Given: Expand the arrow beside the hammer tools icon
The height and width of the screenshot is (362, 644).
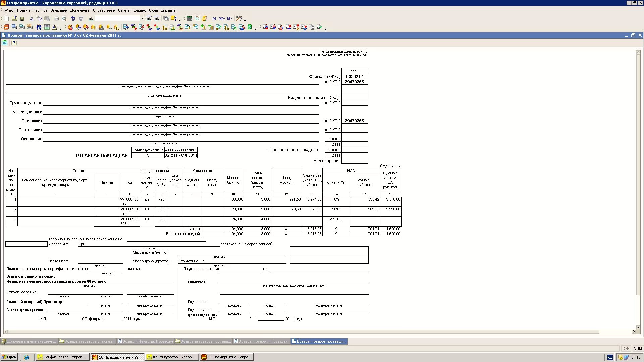Looking at the screenshot, I should tap(245, 20).
